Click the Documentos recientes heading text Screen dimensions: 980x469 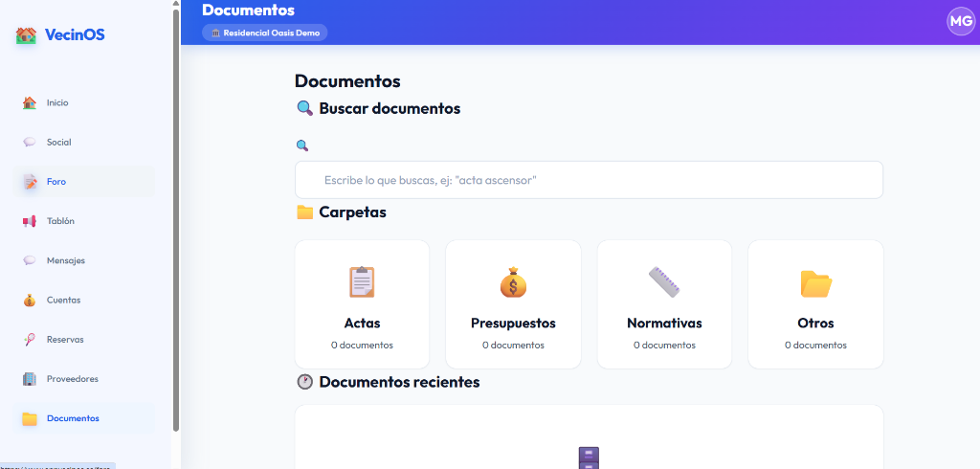[399, 382]
